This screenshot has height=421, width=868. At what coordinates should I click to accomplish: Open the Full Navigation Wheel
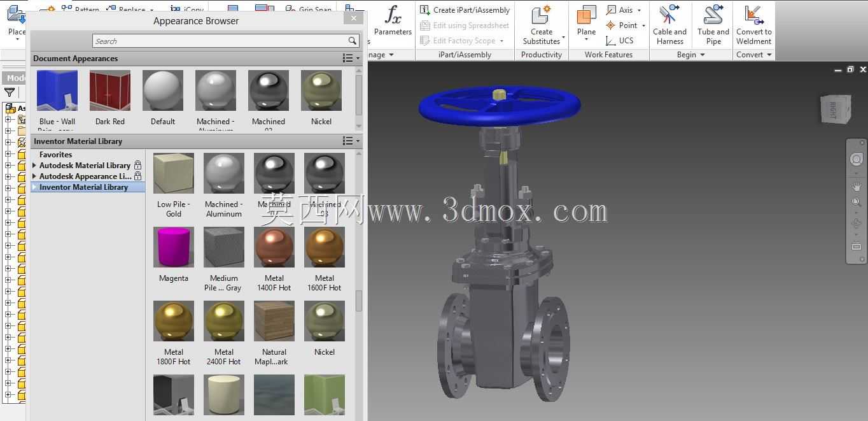tap(857, 159)
